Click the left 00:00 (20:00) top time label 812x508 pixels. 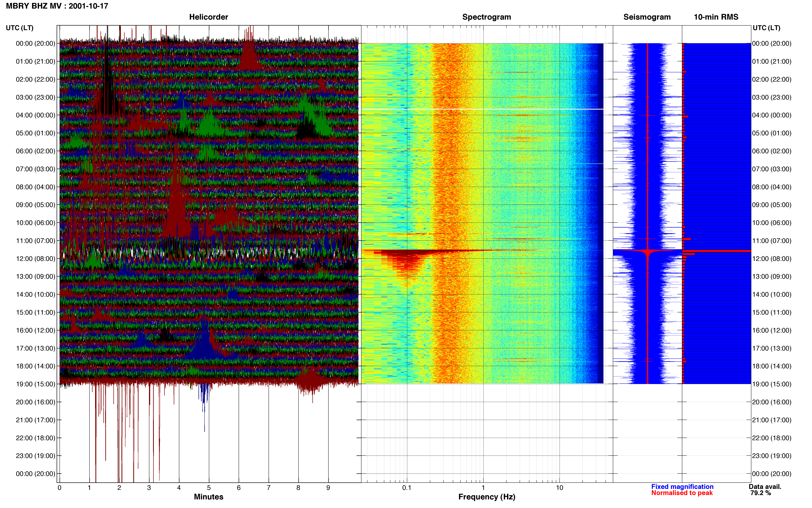pyautogui.click(x=36, y=43)
